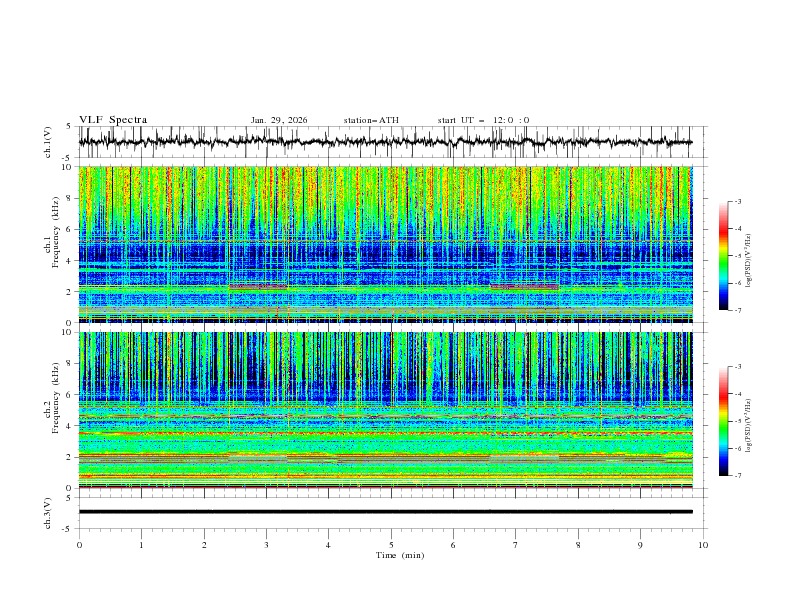The width and height of the screenshot is (792, 612).
Task: Click the ch.2 spectrogram color scale bar
Action: point(723,421)
